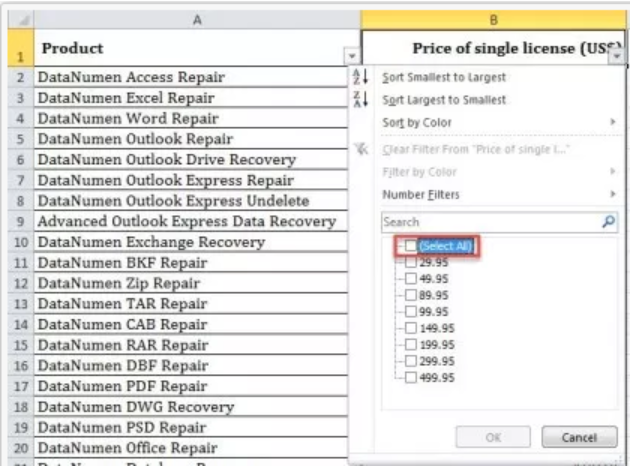Click the cell DataNumen Access Repair
Screen dimensions: 630x469
click(x=191, y=77)
